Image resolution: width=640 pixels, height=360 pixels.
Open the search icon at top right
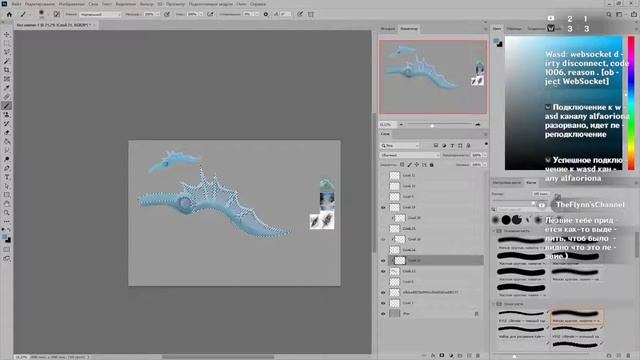click(609, 14)
